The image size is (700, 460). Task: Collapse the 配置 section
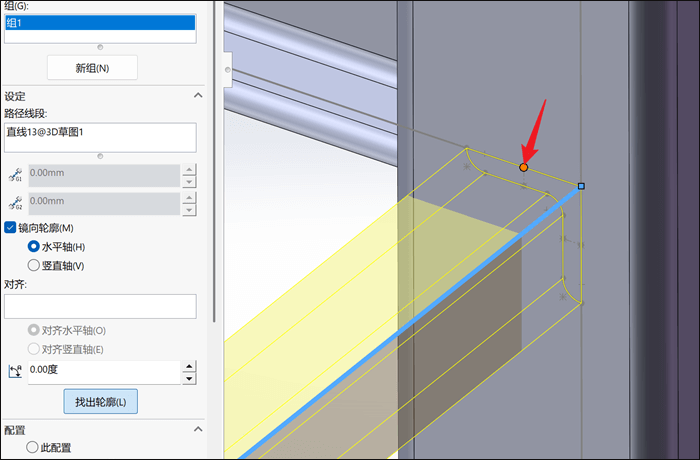[198, 429]
